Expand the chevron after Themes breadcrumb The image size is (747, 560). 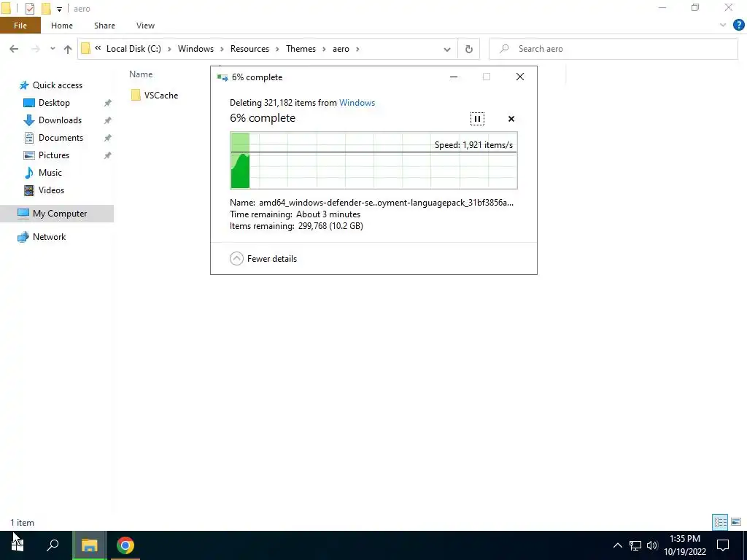[324, 49]
